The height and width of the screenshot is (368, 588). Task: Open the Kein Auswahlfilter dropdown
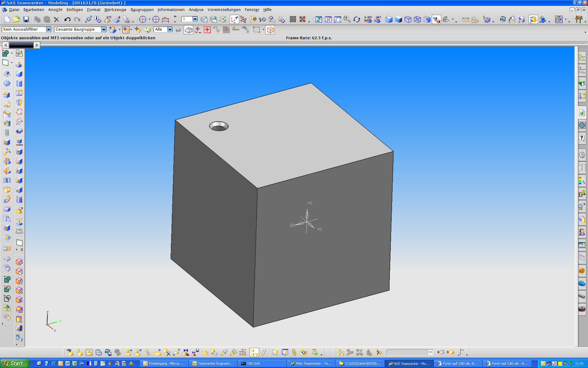point(48,29)
